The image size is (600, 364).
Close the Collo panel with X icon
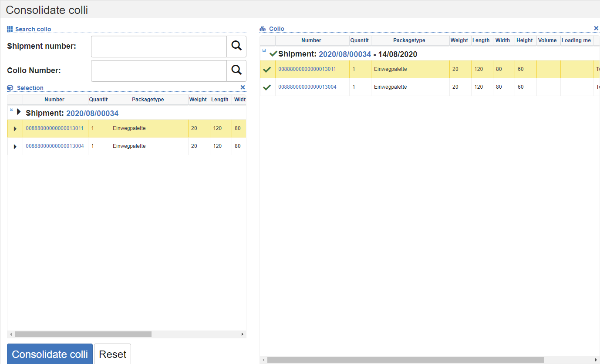[x=596, y=28]
